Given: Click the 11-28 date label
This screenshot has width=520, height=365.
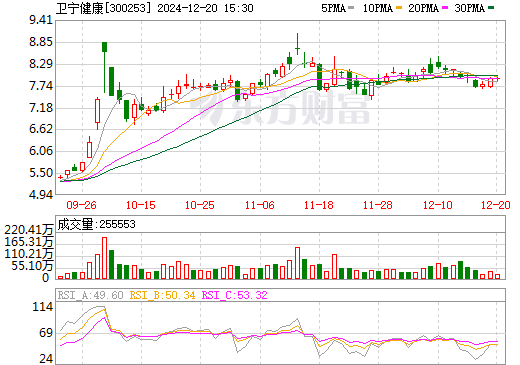Looking at the screenshot, I should coord(378,205).
